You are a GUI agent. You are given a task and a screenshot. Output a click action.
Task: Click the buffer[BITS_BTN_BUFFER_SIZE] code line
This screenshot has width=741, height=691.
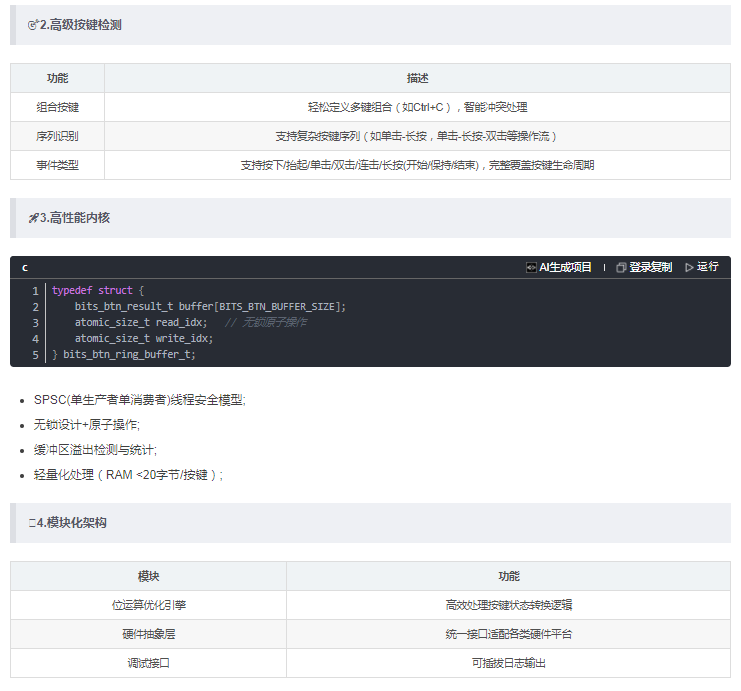pyautogui.click(x=210, y=306)
